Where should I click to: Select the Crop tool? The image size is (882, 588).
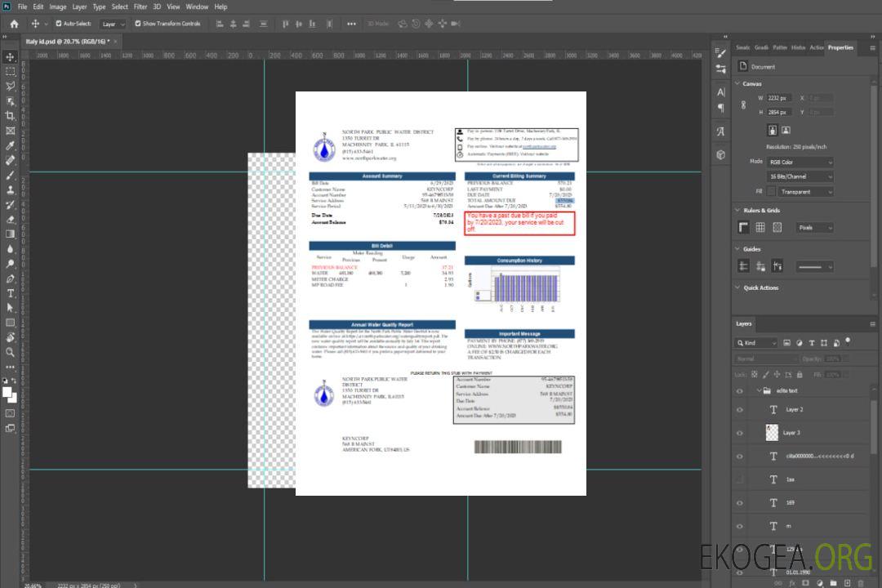click(11, 116)
